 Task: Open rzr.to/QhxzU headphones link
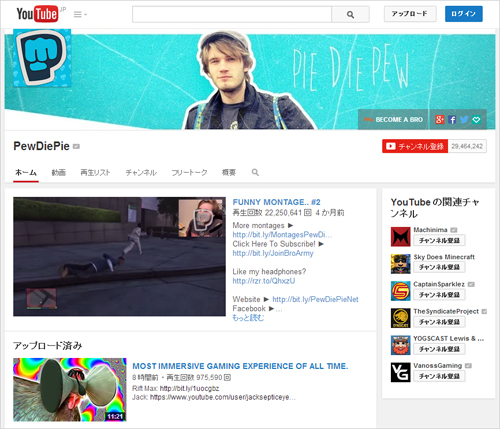point(264,281)
